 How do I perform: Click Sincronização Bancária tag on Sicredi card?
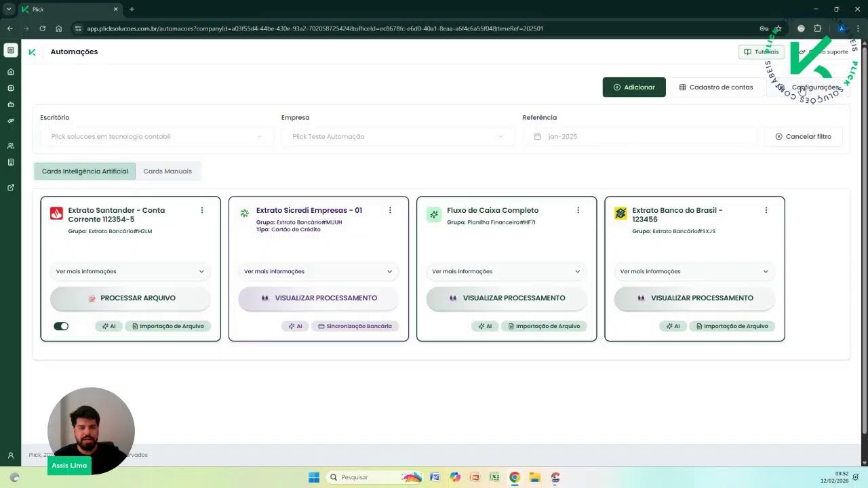[355, 326]
